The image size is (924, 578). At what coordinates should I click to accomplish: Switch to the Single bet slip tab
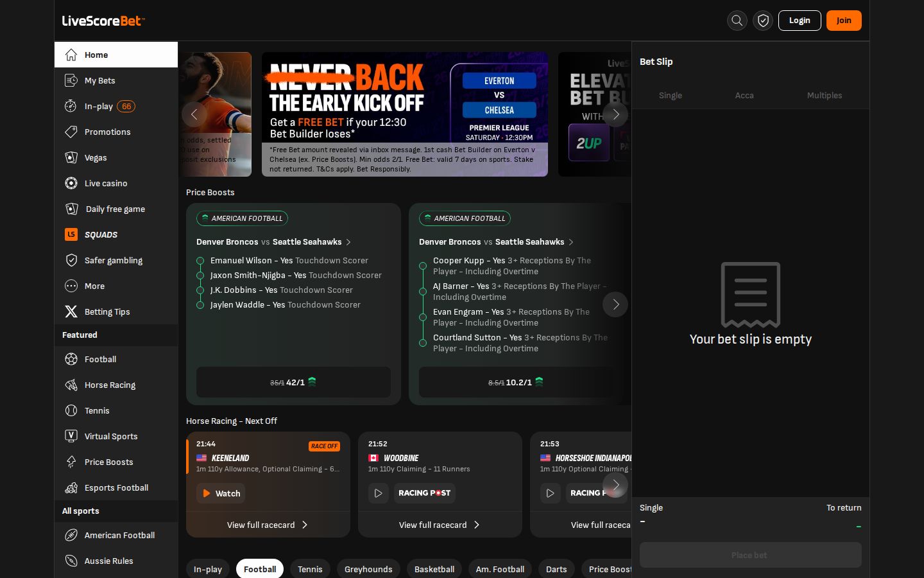(x=671, y=95)
